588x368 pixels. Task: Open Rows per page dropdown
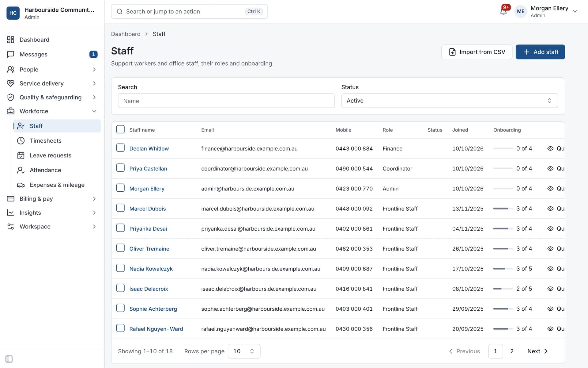(x=244, y=351)
